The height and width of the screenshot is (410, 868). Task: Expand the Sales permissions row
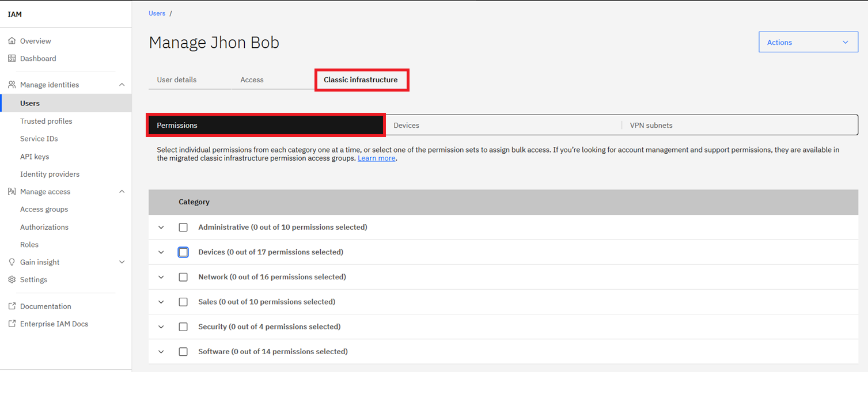coord(161,302)
